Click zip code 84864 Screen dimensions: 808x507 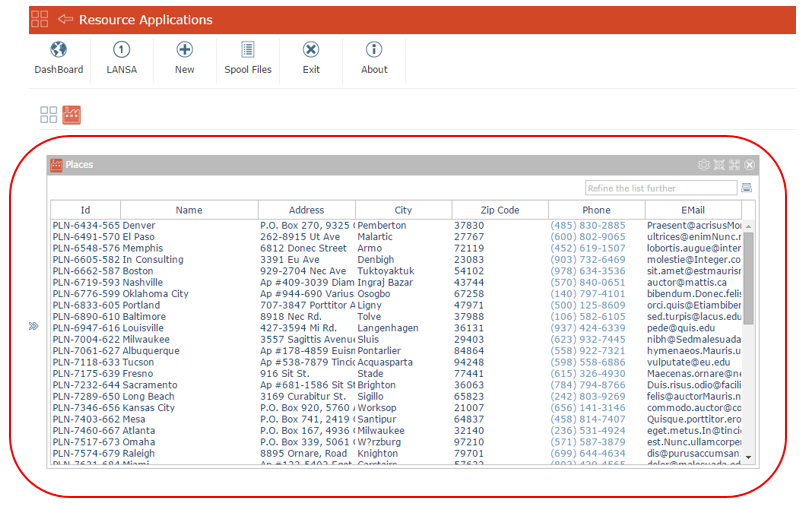(469, 350)
